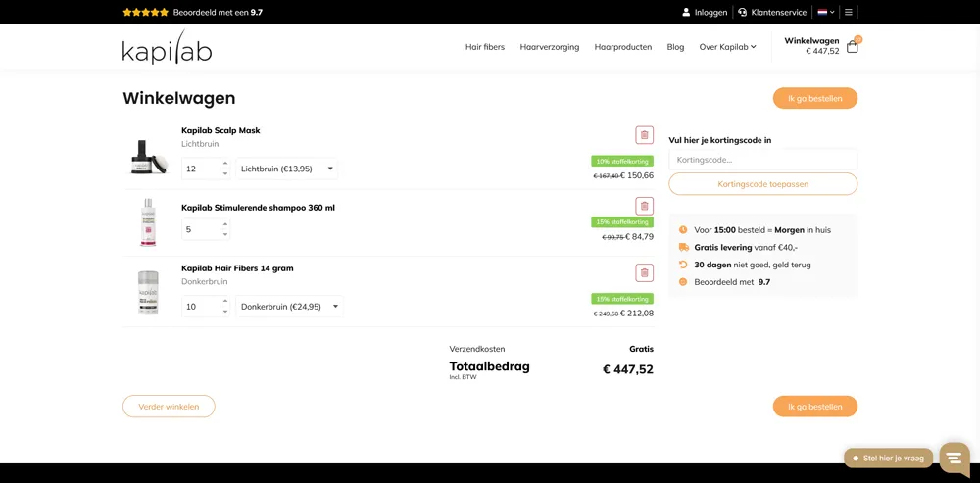
Task: Open Lichtbruin (€13,95) color dropdown
Action: 287,169
